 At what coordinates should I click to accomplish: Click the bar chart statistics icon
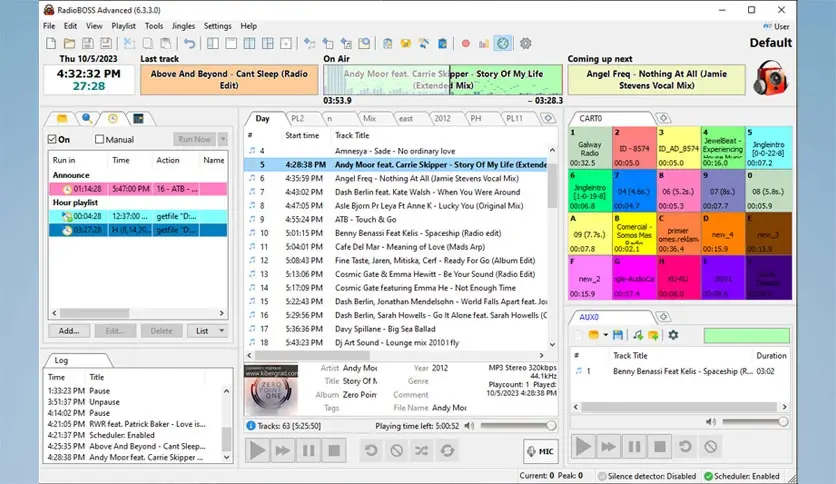[x=484, y=44]
